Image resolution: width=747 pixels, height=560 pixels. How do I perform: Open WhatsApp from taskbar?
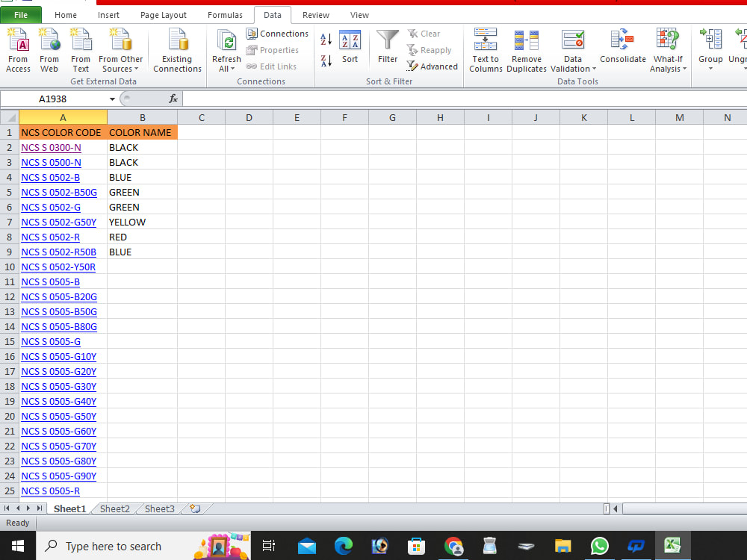[x=599, y=546]
